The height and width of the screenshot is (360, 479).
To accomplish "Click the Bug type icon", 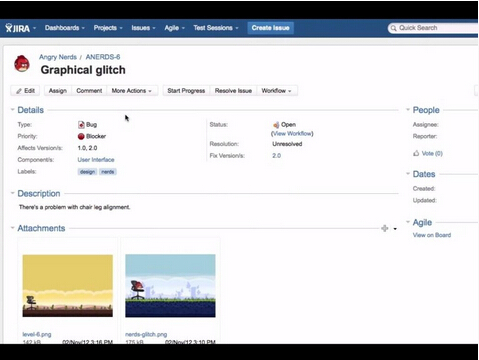I will click(x=81, y=125).
